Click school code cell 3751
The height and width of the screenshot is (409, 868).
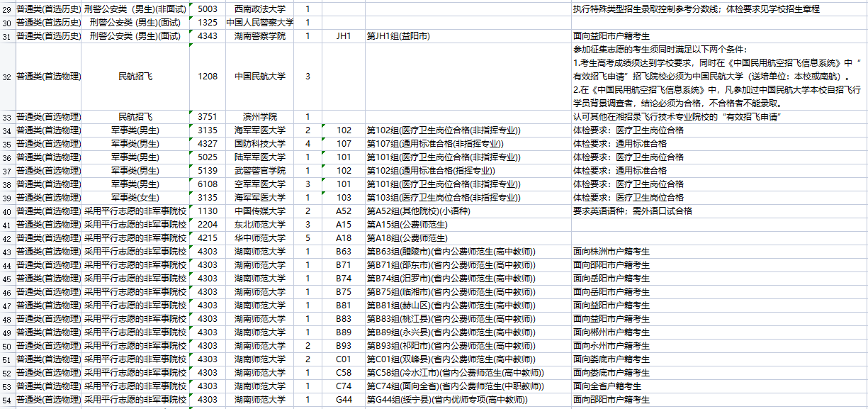point(208,117)
